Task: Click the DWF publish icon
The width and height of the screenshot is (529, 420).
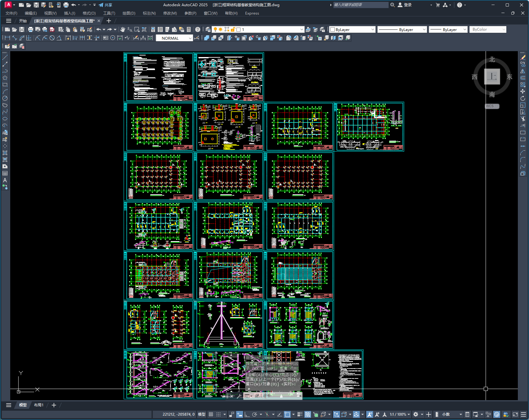Action: (52, 29)
